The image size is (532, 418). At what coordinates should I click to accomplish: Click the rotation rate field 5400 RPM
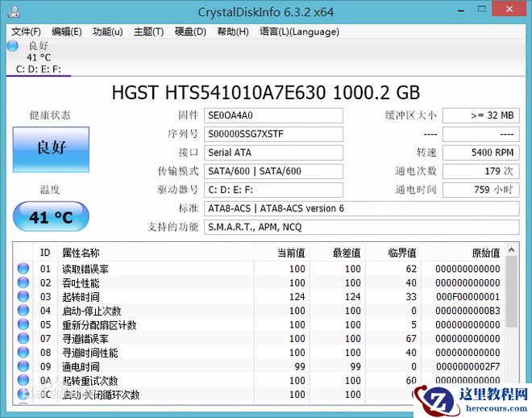tap(481, 153)
